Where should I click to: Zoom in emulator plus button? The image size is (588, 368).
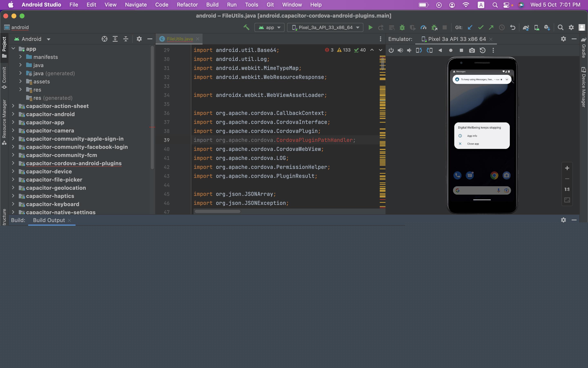click(x=567, y=168)
